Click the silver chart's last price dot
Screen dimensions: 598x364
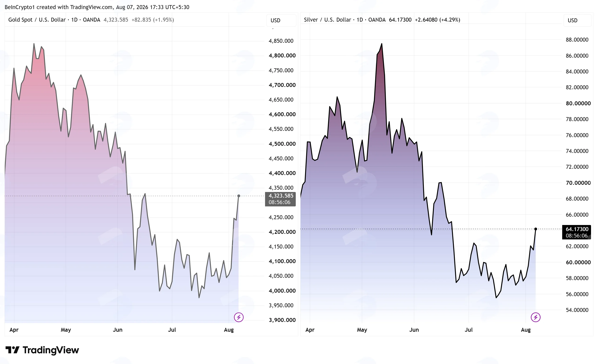pyautogui.click(x=536, y=229)
